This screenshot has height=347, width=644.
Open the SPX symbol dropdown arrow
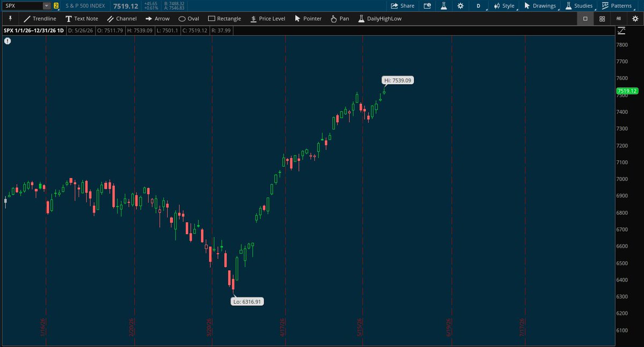[46, 6]
